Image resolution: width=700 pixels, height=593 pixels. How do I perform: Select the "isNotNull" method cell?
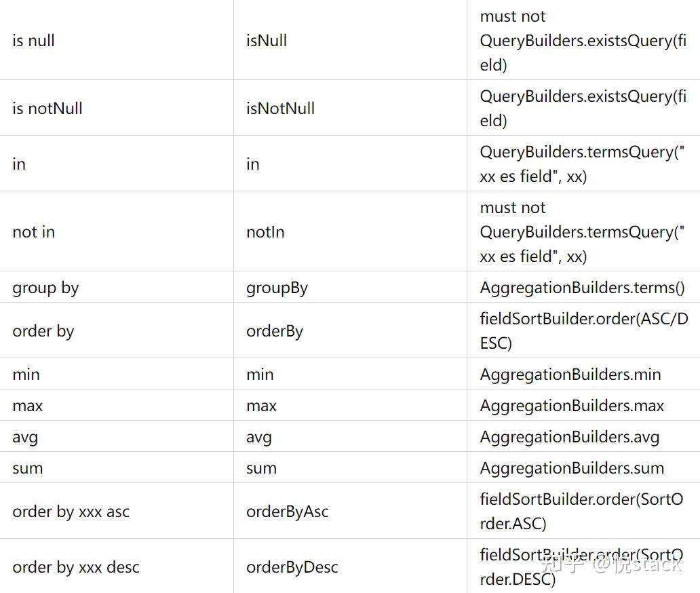280,109
